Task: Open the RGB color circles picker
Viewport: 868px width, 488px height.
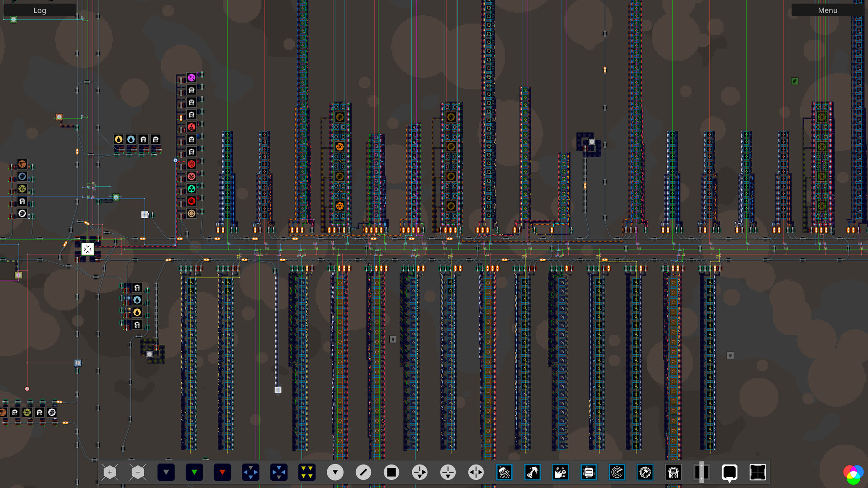Action: click(x=853, y=474)
